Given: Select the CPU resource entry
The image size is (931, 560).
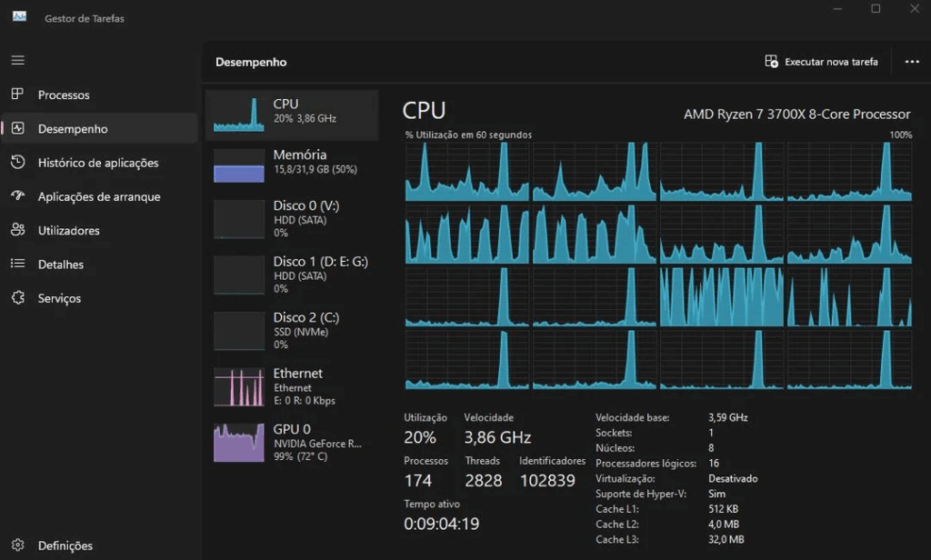Looking at the screenshot, I should tap(292, 115).
